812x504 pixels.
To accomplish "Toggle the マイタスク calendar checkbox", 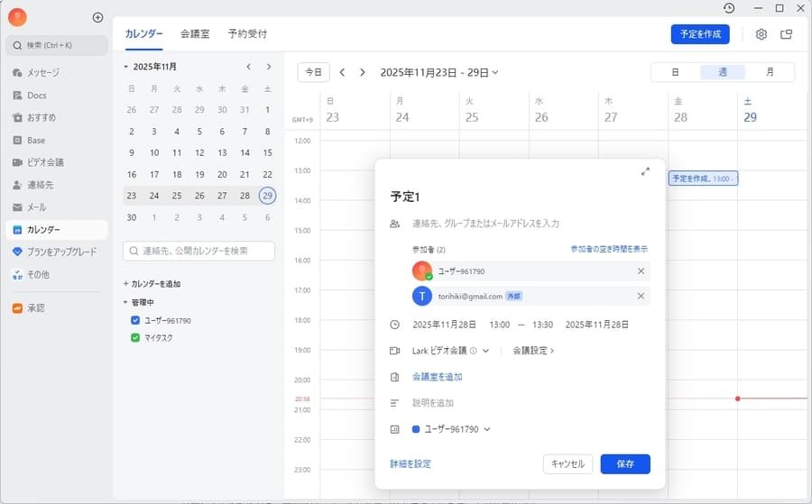I will [x=135, y=338].
